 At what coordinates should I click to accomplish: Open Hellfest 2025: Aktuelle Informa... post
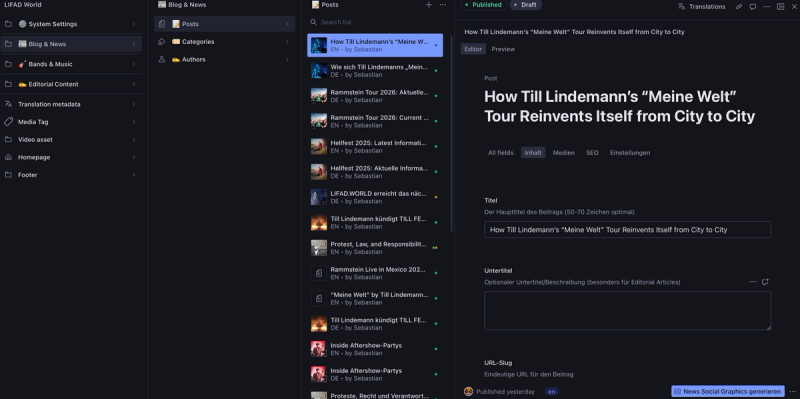375,172
